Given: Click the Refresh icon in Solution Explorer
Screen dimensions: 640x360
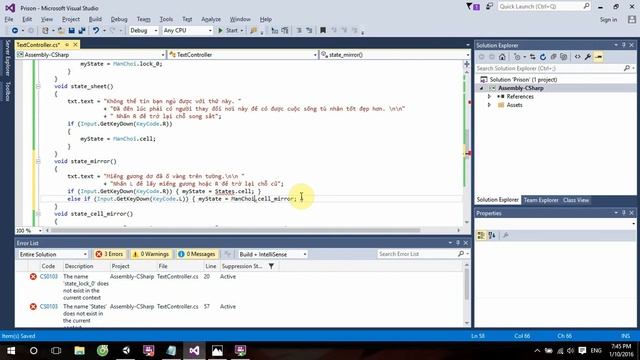Looking at the screenshot, I should [543, 57].
